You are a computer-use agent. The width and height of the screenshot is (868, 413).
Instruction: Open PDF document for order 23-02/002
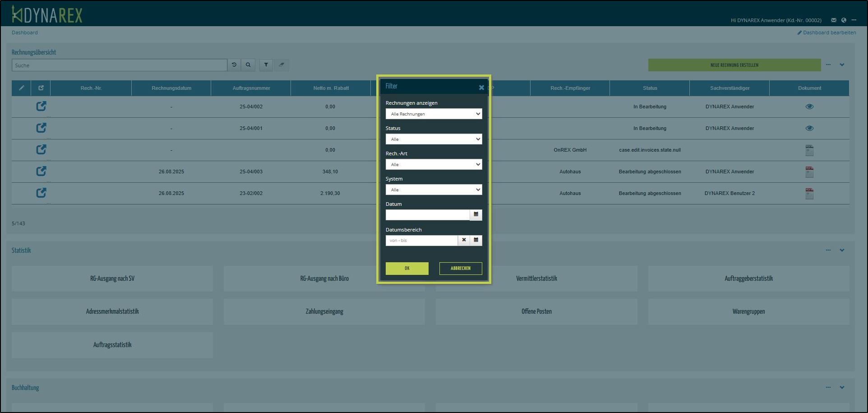809,194
